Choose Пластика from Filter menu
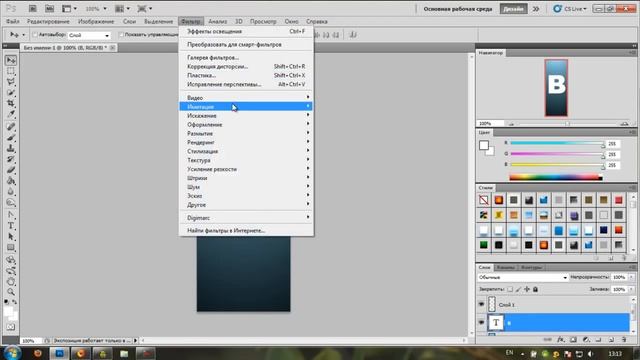This screenshot has height=360, width=640. [x=246, y=76]
